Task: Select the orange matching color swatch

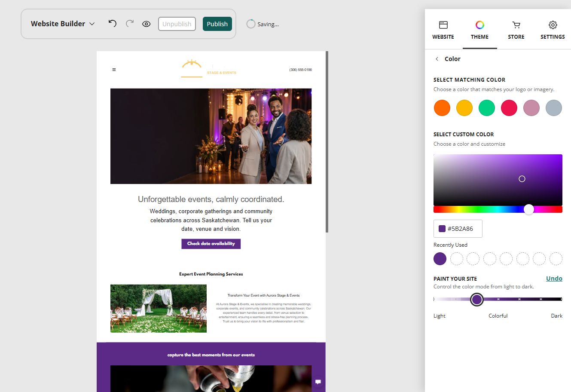Action: pyautogui.click(x=442, y=108)
